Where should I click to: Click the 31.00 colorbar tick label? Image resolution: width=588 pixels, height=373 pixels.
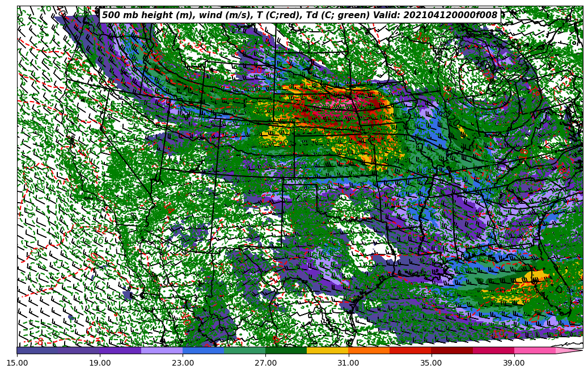(x=348, y=363)
